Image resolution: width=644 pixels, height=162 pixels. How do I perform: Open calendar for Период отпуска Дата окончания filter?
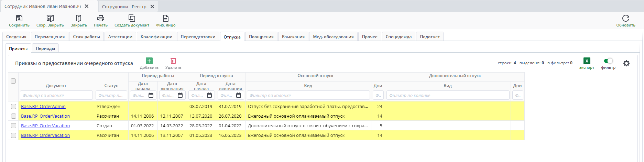tap(239, 95)
